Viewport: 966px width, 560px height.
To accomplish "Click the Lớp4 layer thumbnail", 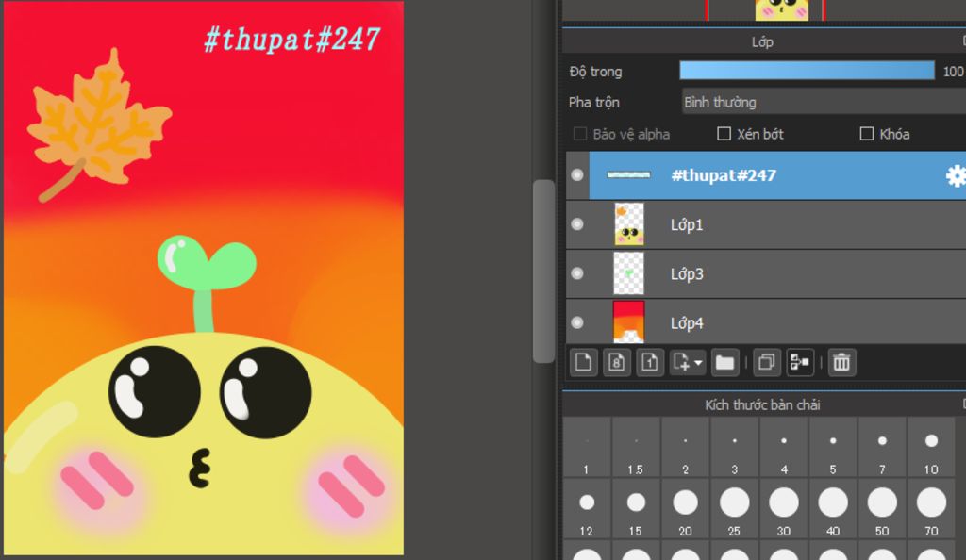I will [x=629, y=321].
